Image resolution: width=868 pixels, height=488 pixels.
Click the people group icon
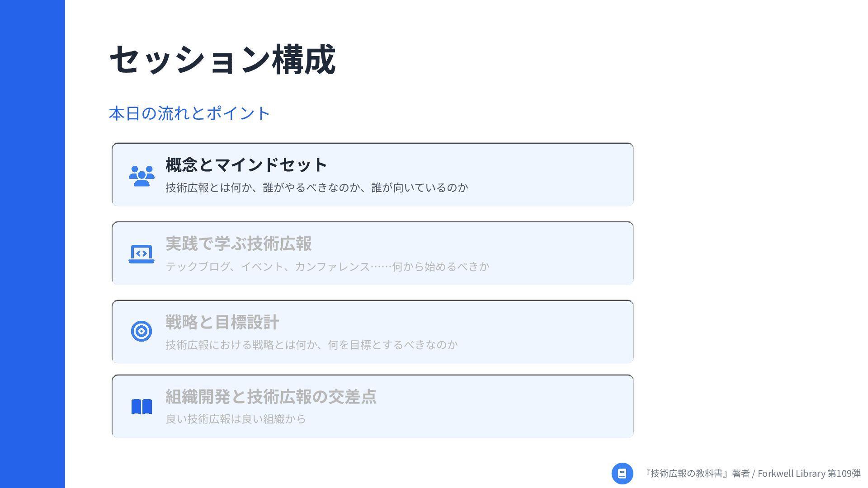tap(142, 176)
